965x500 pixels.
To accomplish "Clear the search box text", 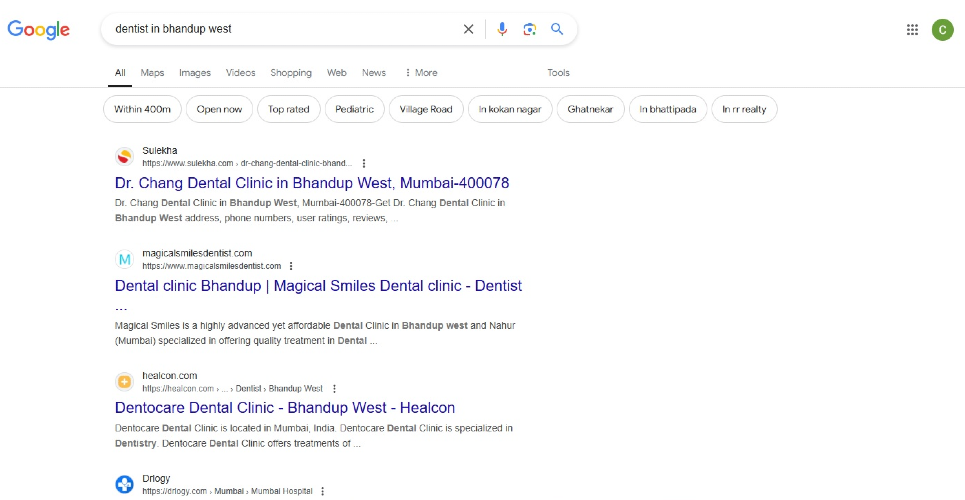I will click(x=468, y=29).
